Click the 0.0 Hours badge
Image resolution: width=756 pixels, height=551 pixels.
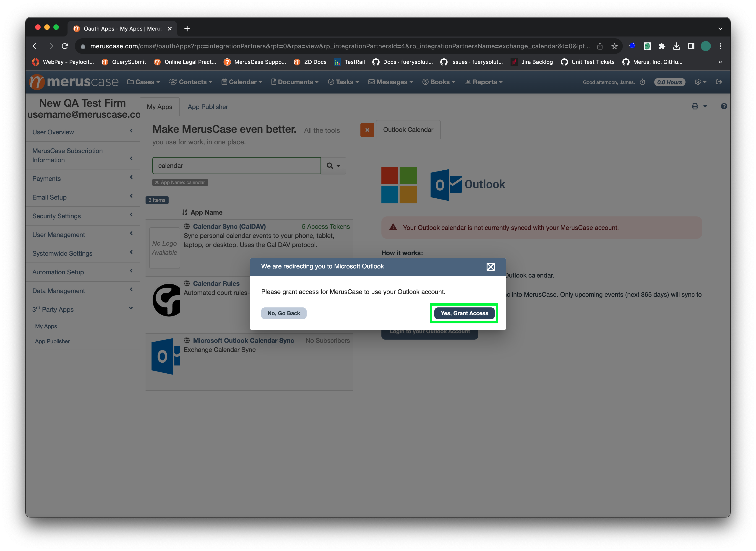pyautogui.click(x=669, y=82)
